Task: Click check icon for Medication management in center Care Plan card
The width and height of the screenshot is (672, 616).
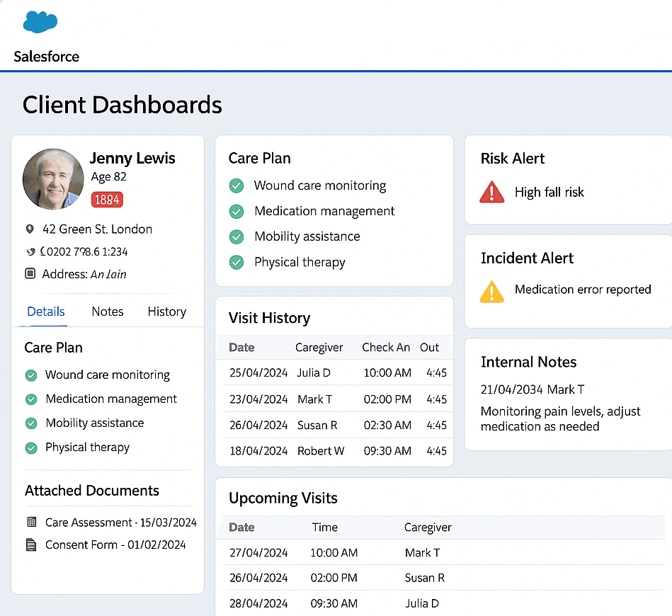Action: coord(237,211)
